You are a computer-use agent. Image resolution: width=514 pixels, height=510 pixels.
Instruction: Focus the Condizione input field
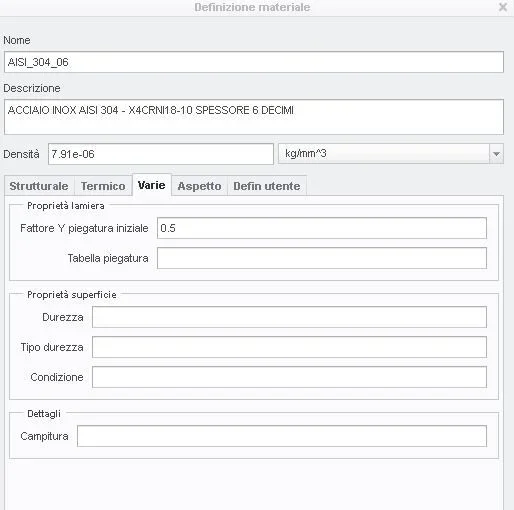[289, 377]
